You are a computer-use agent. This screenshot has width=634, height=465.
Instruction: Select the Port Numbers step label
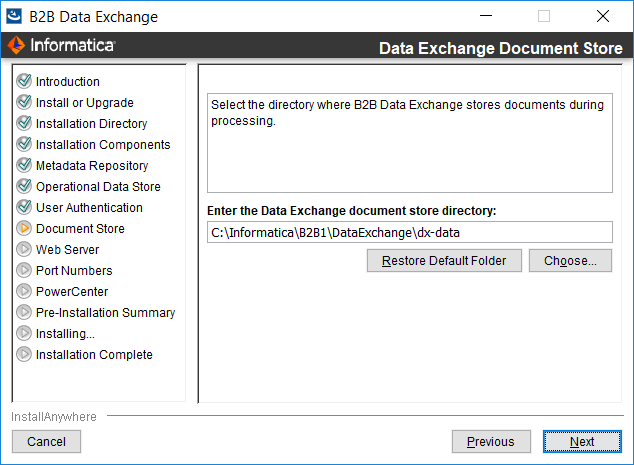click(74, 271)
